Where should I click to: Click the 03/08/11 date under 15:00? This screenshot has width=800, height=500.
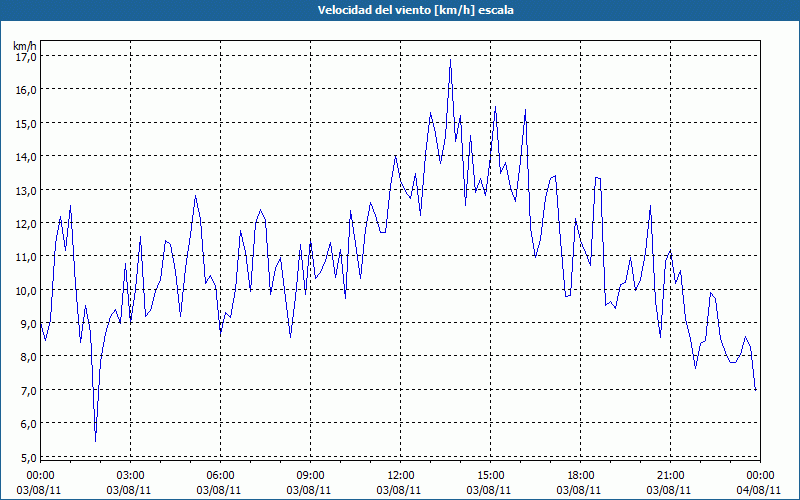click(488, 490)
